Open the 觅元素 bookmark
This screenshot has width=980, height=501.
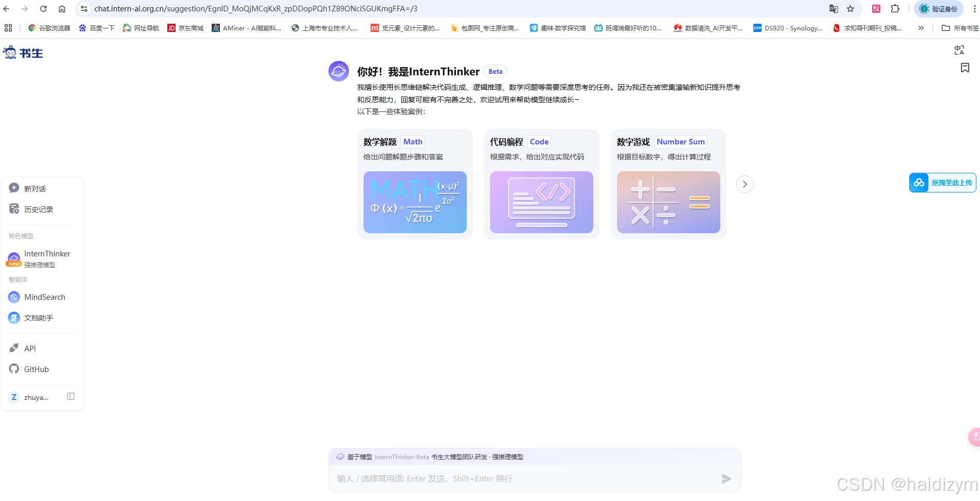405,28
